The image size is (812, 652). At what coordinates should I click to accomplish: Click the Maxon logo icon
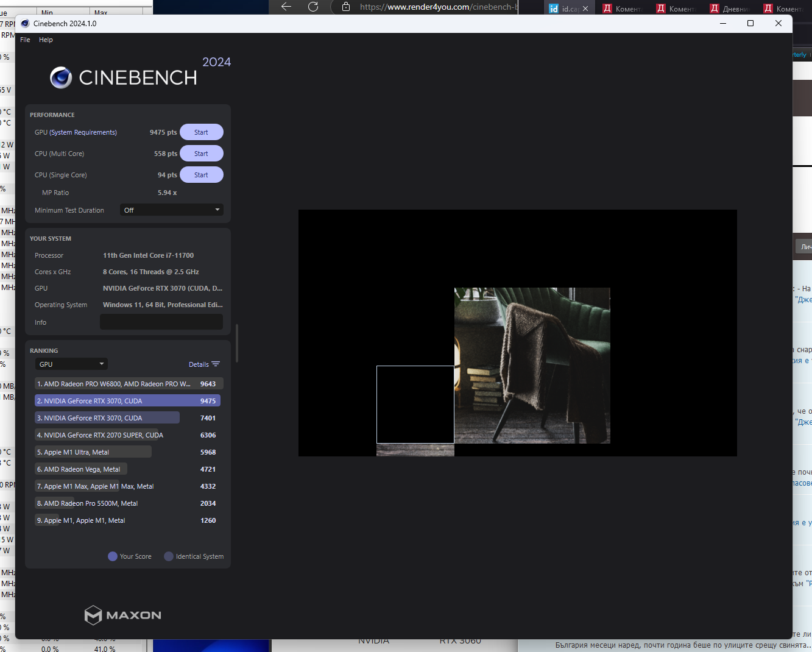click(x=93, y=615)
